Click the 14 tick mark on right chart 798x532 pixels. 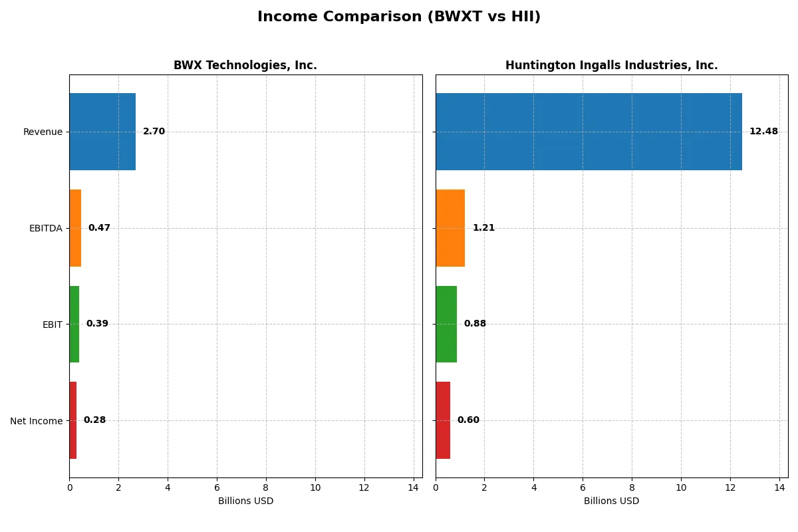pos(780,487)
